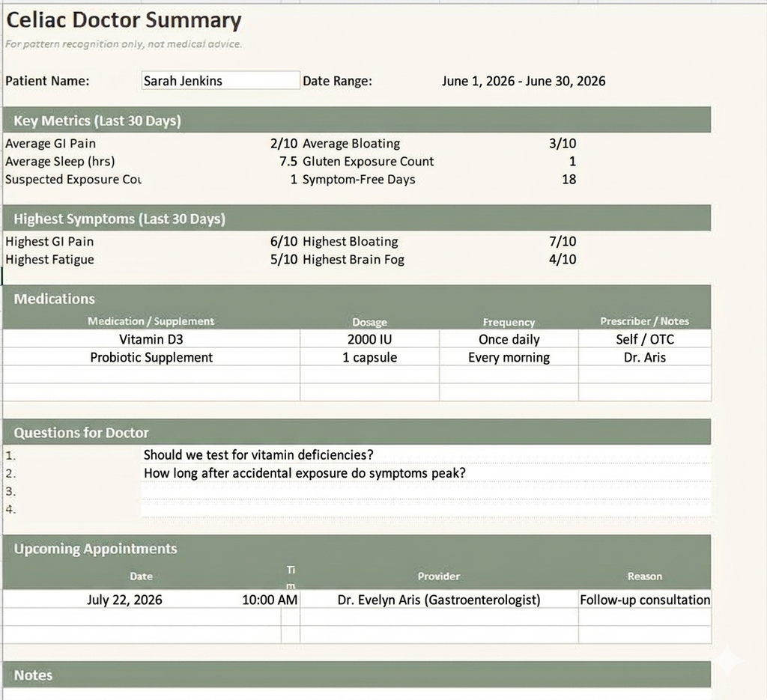Select the 'Questions for Doctor' header
Screen dimensions: 767x700
pyautogui.click(x=81, y=433)
